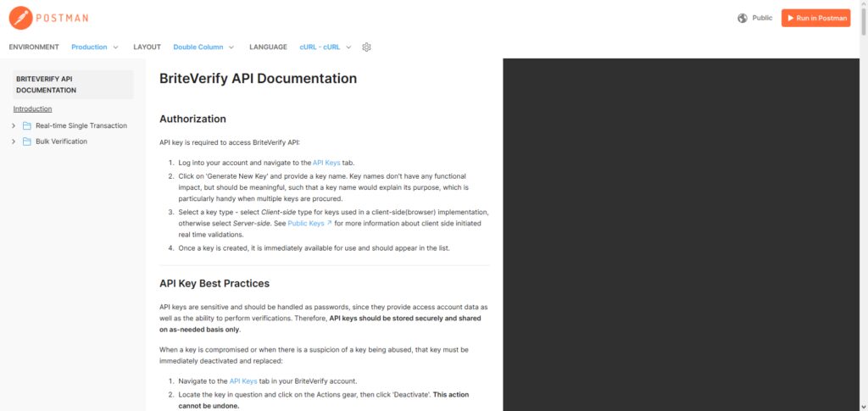Open the Public Keys external link
The width and height of the screenshot is (868, 411).
310,224
